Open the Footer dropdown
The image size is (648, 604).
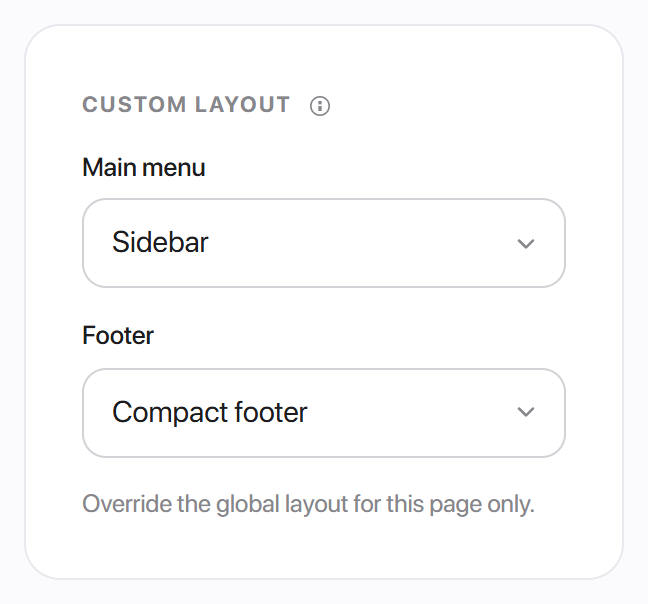pyautogui.click(x=324, y=413)
